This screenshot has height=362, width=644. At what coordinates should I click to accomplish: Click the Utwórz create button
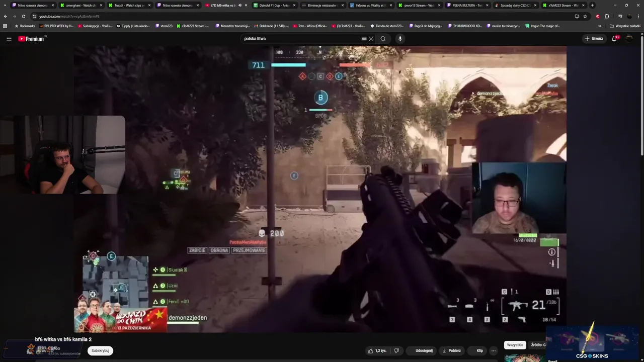[594, 39]
